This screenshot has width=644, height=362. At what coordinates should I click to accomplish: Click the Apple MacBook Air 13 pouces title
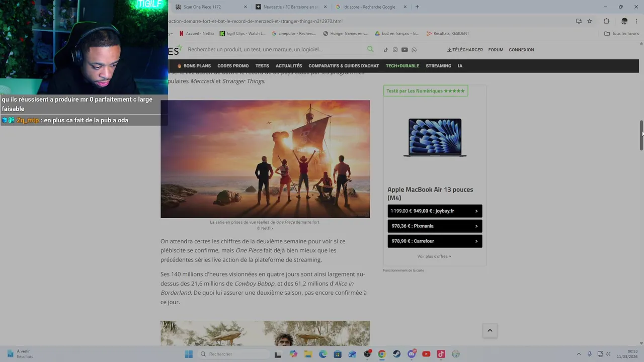[430, 194]
